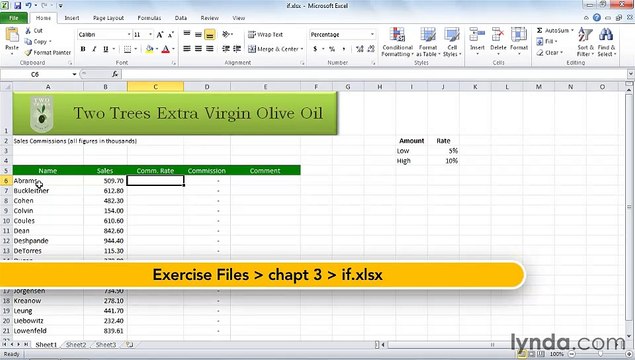Viewport: 635px width, 360px height.
Task: Switch to the Review tab
Action: pos(209,18)
